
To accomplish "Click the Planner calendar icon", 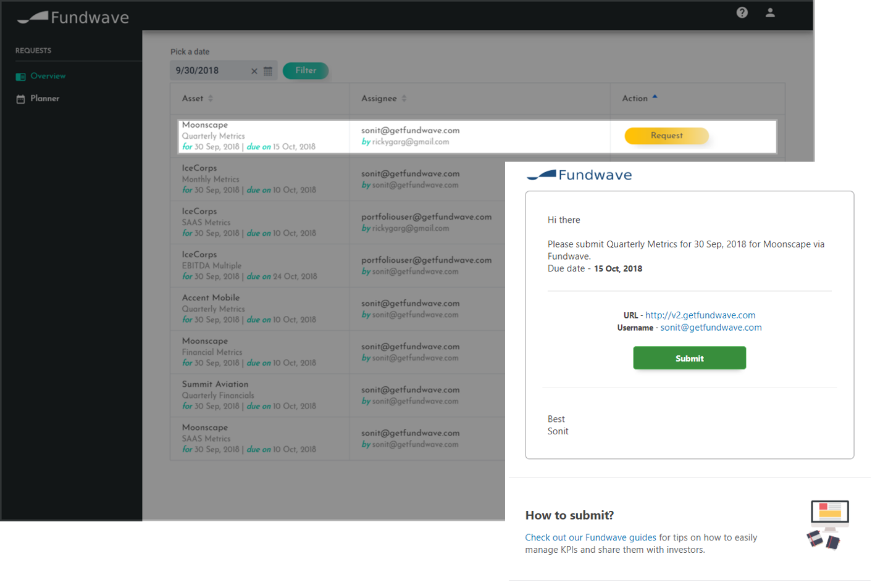I will coord(20,99).
